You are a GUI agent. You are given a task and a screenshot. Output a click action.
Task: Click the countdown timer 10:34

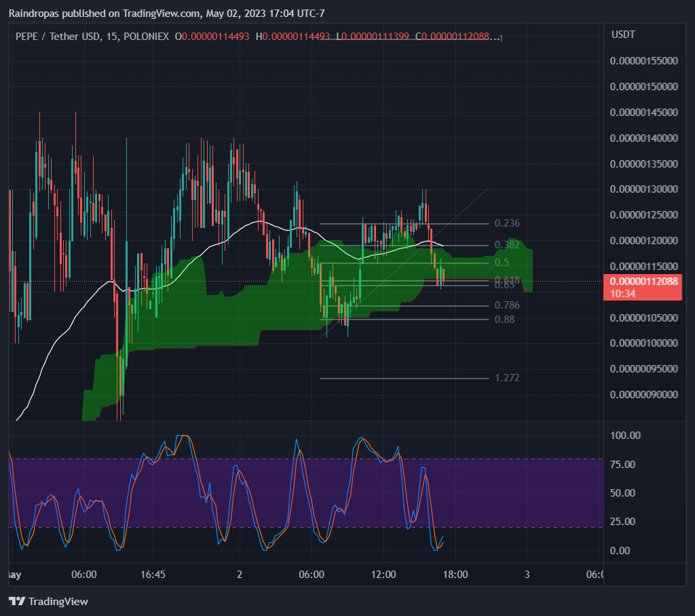622,293
